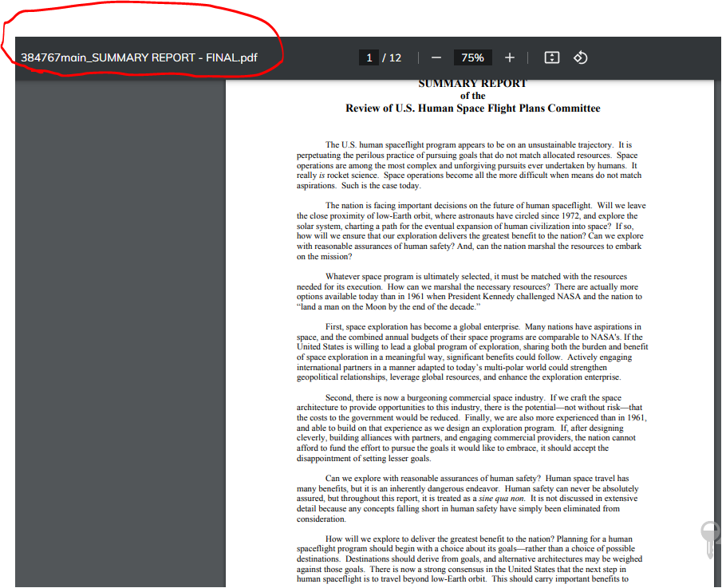Click the zoom out minus button
Screen dimensions: 722x588
click(436, 57)
